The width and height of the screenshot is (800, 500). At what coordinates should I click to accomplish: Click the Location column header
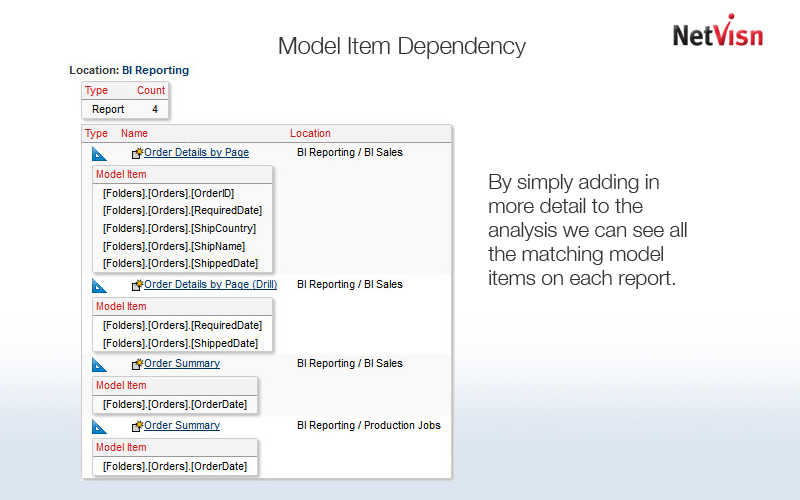[310, 133]
